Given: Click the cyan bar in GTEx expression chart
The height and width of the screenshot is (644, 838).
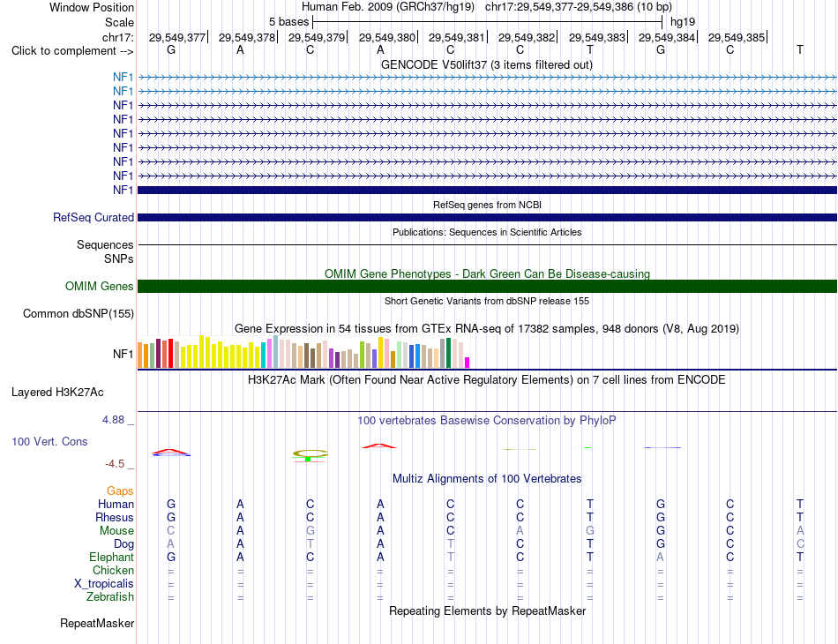Looking at the screenshot, I should coord(264,355).
